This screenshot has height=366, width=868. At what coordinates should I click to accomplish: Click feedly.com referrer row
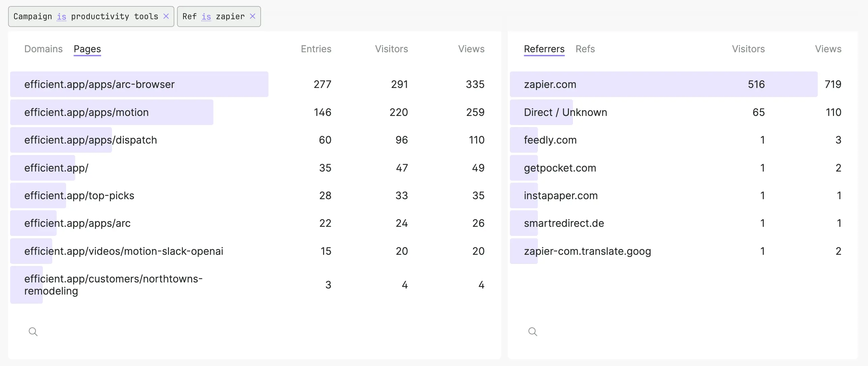[x=550, y=140]
